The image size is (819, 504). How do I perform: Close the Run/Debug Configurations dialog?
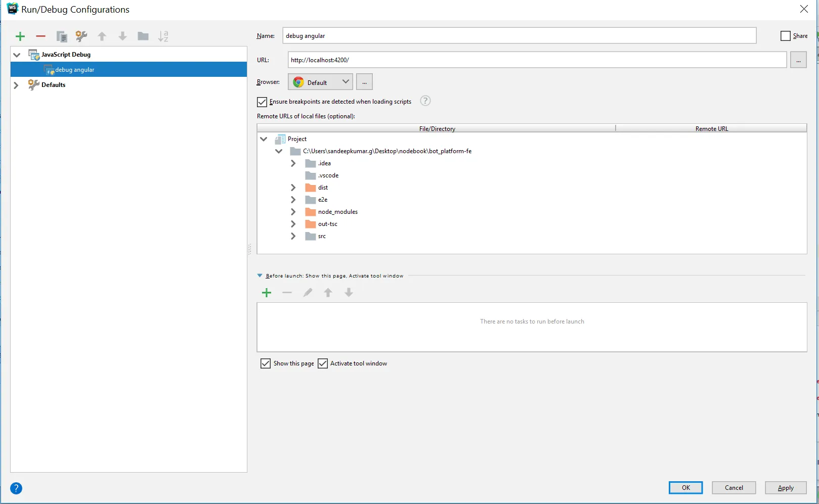[804, 9]
